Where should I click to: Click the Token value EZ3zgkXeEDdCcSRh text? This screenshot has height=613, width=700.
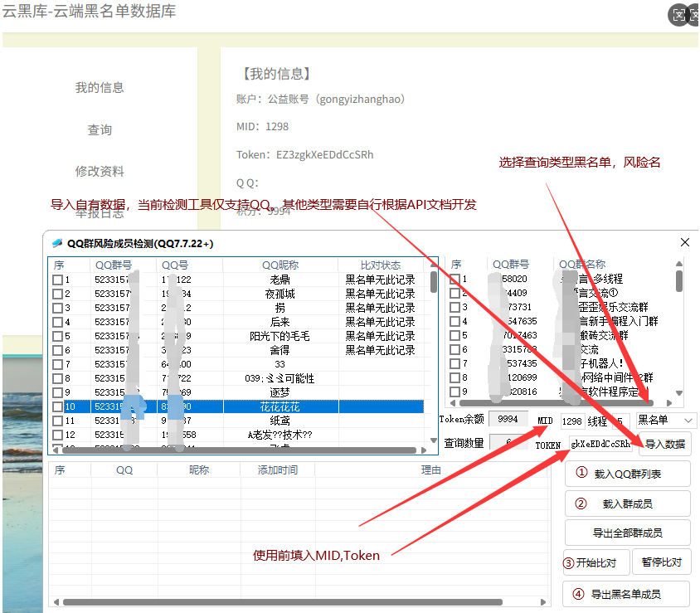[x=324, y=155]
